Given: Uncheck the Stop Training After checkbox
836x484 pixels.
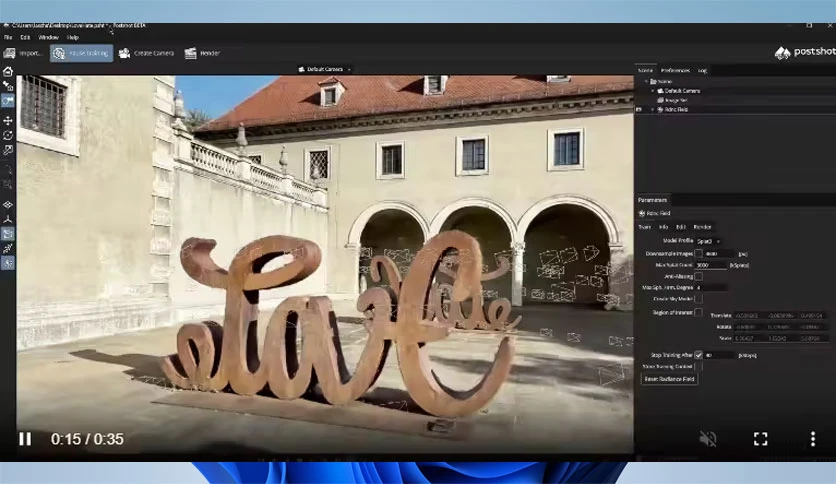Looking at the screenshot, I should [x=698, y=354].
